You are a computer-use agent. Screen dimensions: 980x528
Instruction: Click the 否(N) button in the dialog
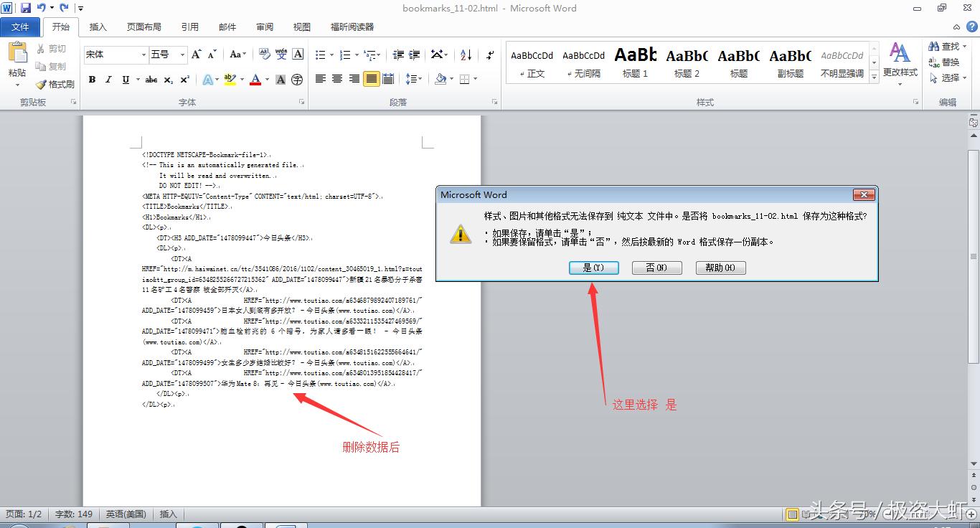(x=656, y=268)
